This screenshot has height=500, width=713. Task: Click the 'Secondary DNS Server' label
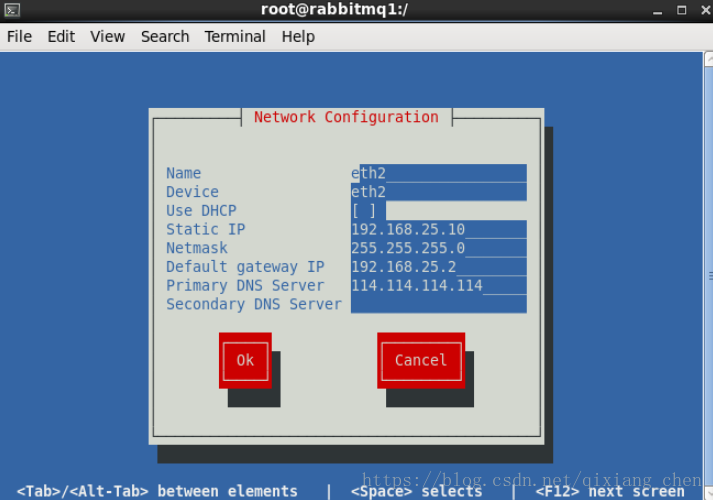point(254,304)
